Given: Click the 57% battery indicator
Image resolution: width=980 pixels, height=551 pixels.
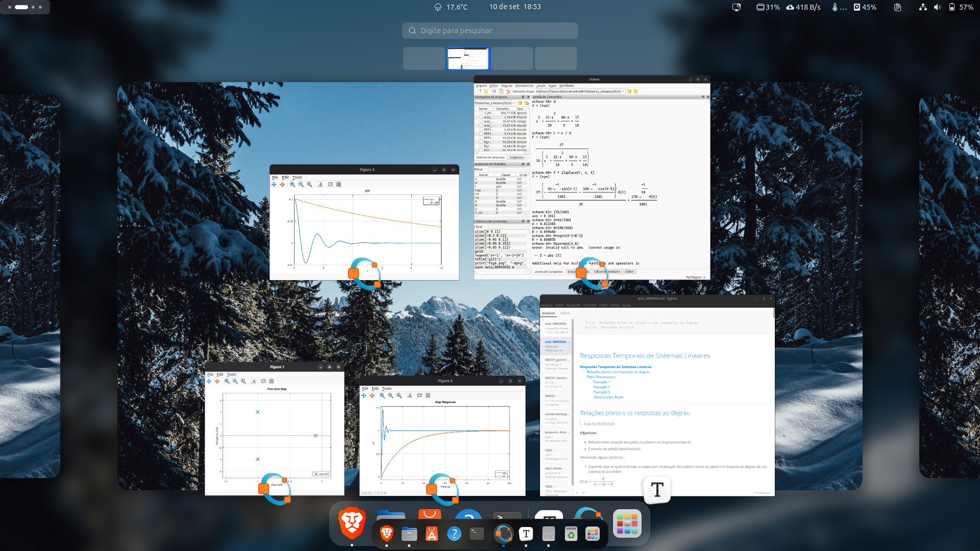Looking at the screenshot, I should tap(961, 7).
